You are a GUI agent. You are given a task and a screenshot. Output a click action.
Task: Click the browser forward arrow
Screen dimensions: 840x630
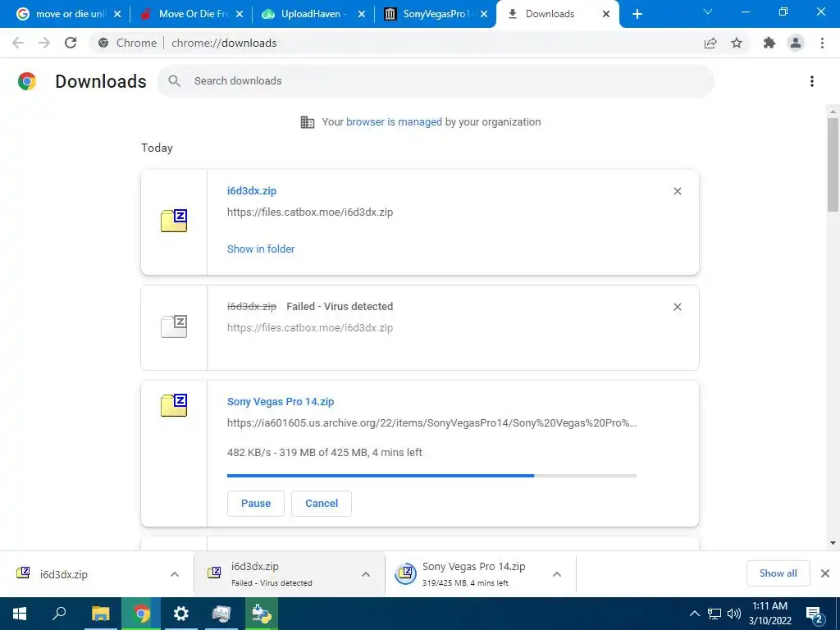[44, 43]
